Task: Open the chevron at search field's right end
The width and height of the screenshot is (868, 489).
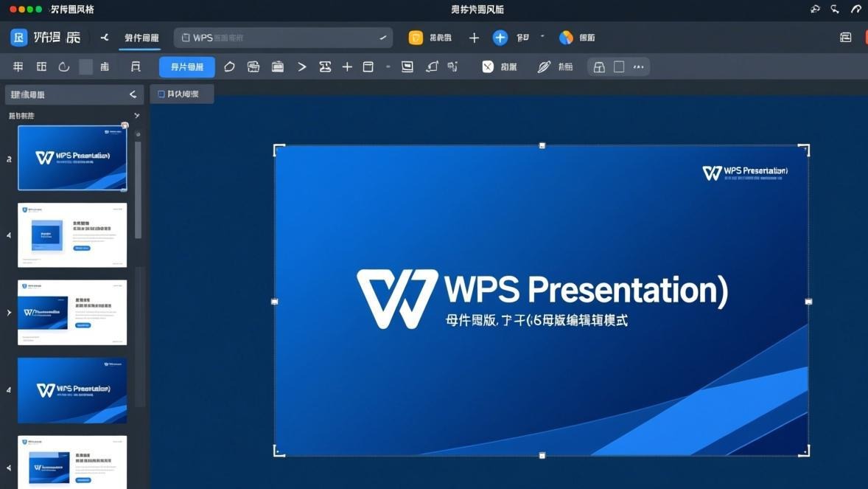Action: (x=382, y=38)
